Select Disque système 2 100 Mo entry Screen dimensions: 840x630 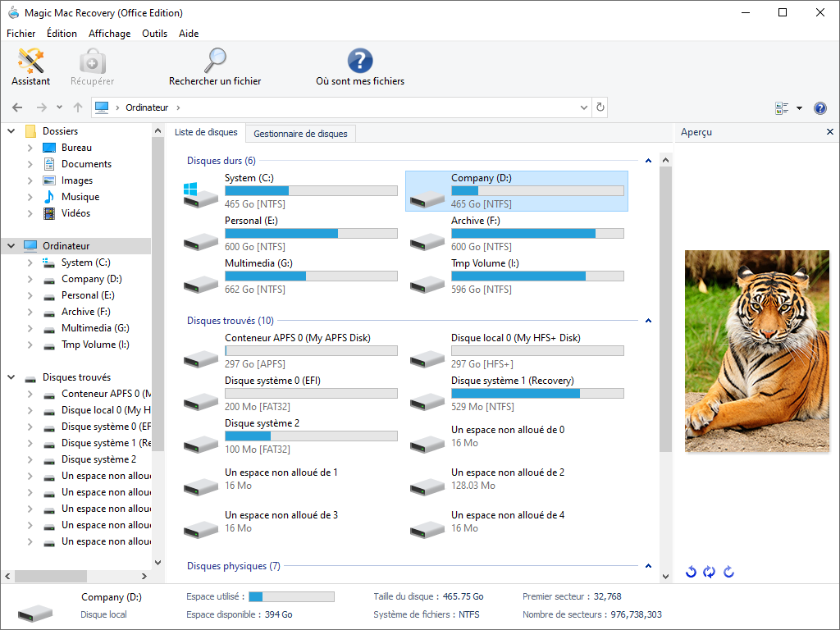coord(290,436)
